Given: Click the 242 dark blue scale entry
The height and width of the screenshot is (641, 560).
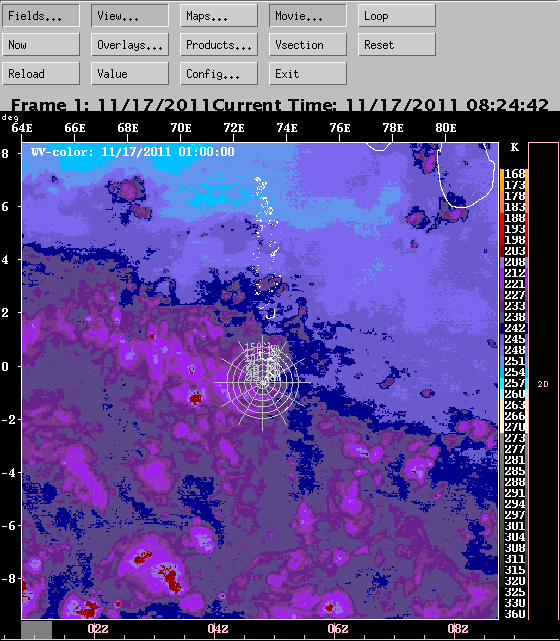Looking at the screenshot, I should pyautogui.click(x=514, y=328).
